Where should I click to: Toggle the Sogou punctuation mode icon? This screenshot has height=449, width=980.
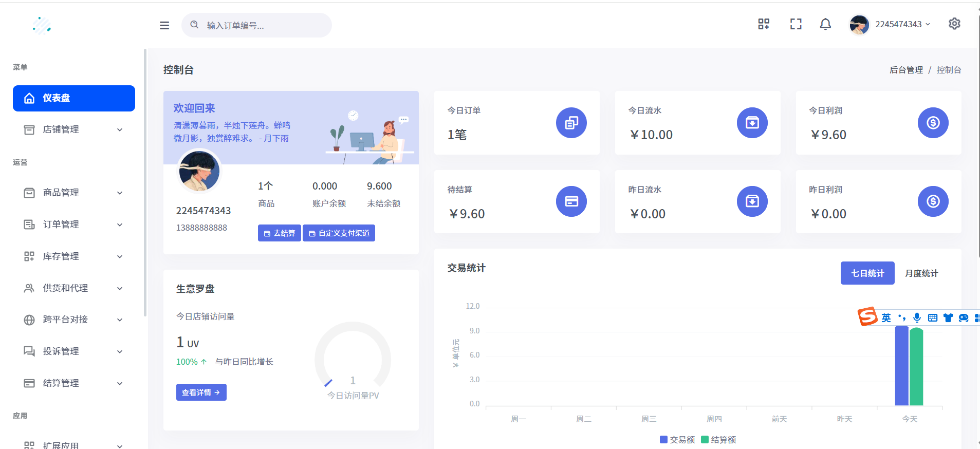click(x=902, y=317)
